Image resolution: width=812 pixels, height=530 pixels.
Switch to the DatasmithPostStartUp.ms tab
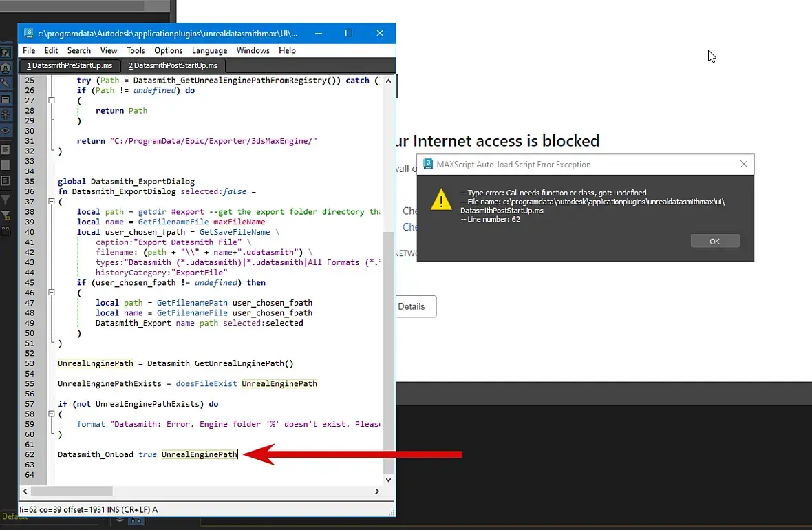173,66
